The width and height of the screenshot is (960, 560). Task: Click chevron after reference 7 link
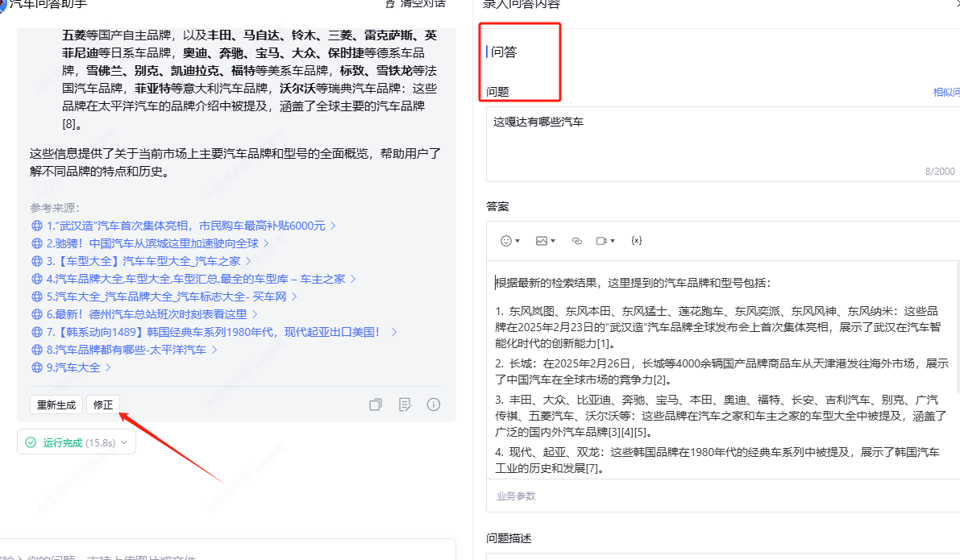pos(394,332)
